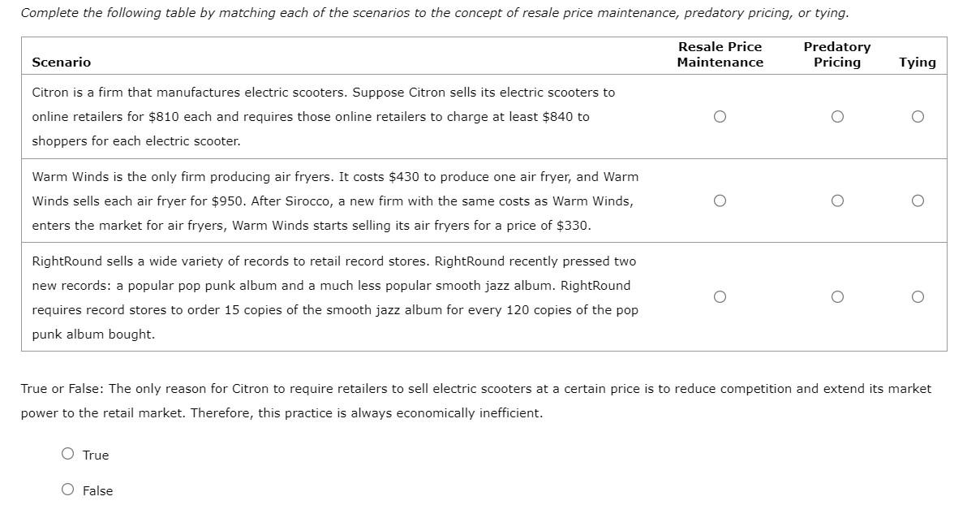980x505 pixels.
Task: Mark Tying for RightRound records scenario
Action: [x=918, y=297]
